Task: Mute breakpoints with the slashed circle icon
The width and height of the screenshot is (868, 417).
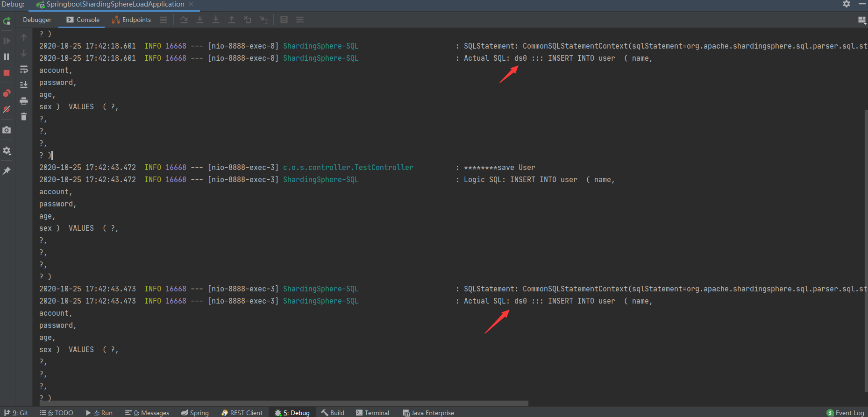Action: click(x=7, y=109)
